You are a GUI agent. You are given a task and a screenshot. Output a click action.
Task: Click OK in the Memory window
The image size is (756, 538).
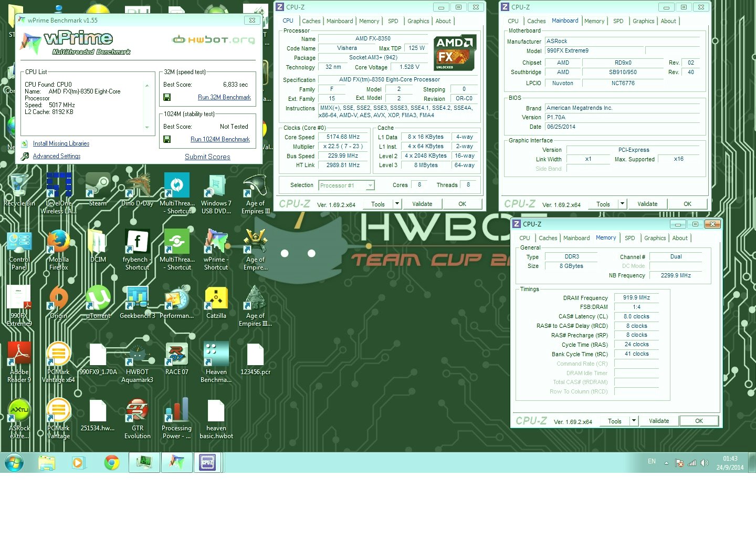coord(699,421)
